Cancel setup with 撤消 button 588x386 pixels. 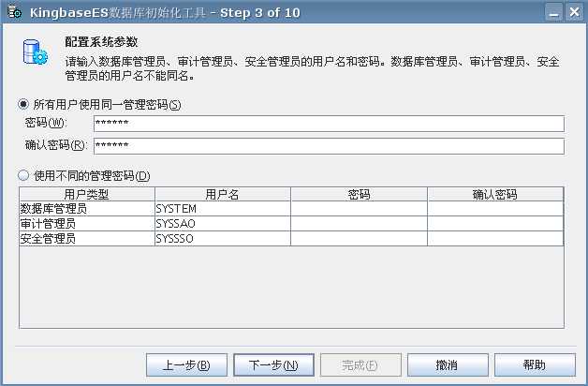(x=448, y=364)
